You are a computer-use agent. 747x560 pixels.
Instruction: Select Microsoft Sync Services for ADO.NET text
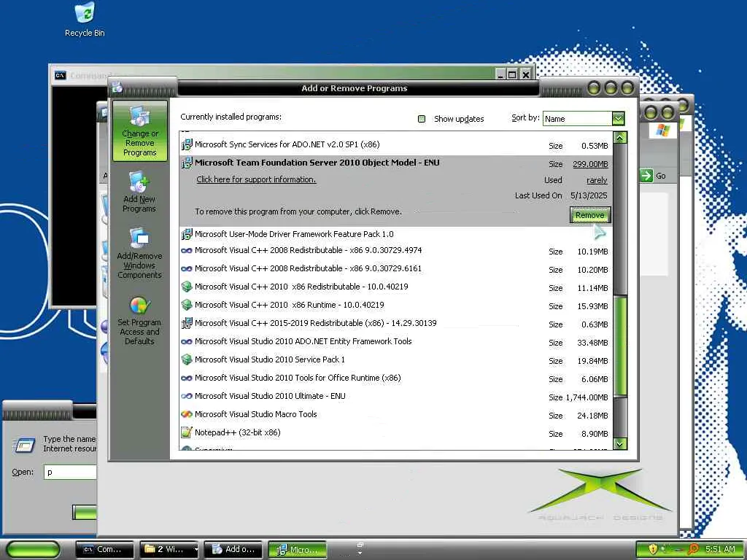click(x=287, y=144)
